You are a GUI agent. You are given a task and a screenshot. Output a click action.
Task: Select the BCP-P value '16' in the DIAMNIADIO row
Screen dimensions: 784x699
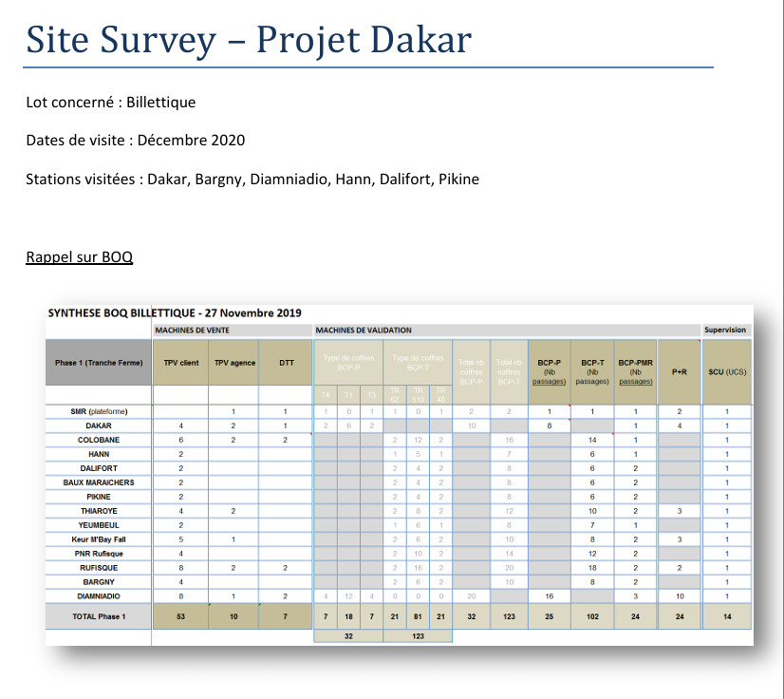click(549, 596)
